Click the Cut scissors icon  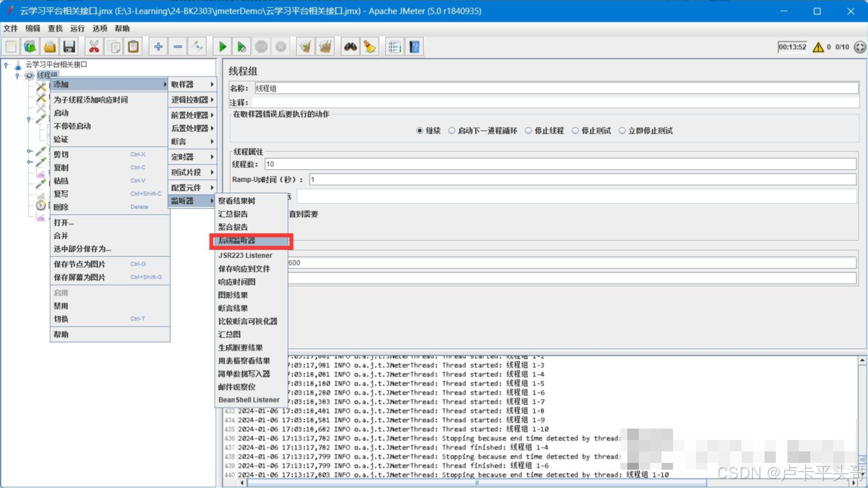pyautogui.click(x=94, y=47)
